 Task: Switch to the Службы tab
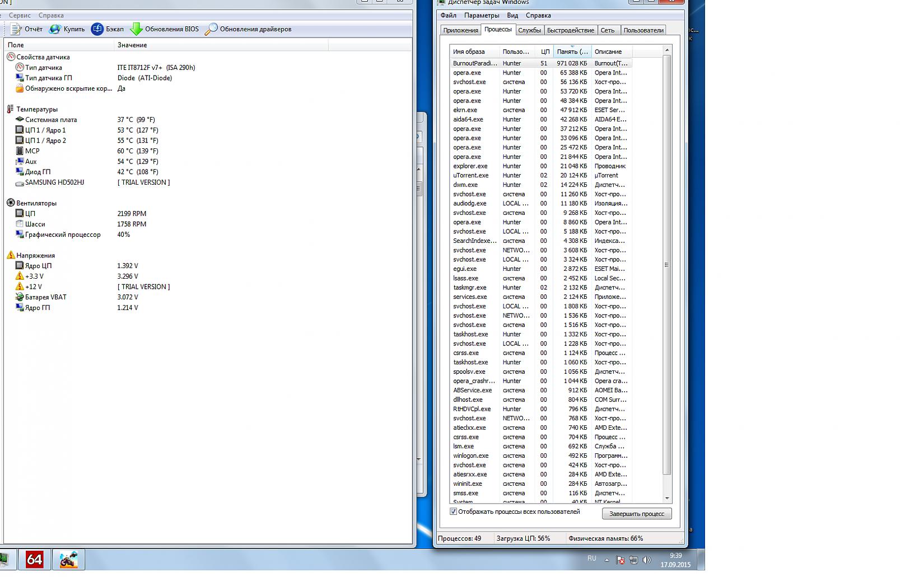click(x=529, y=30)
